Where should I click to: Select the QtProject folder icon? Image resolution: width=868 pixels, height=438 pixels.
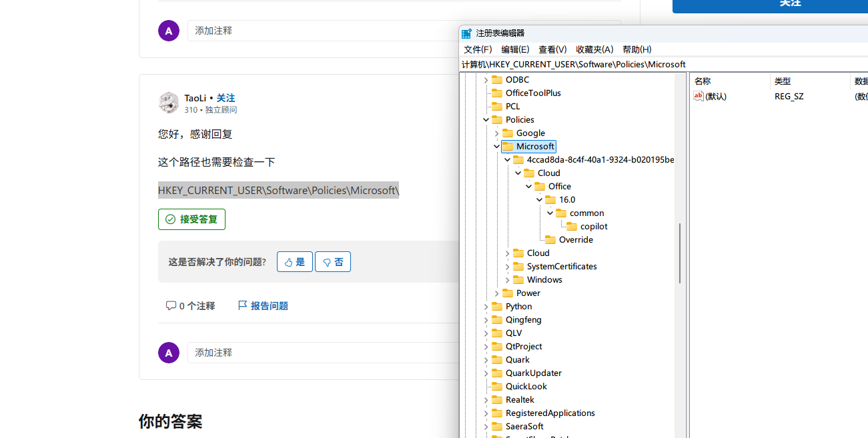[x=497, y=347]
